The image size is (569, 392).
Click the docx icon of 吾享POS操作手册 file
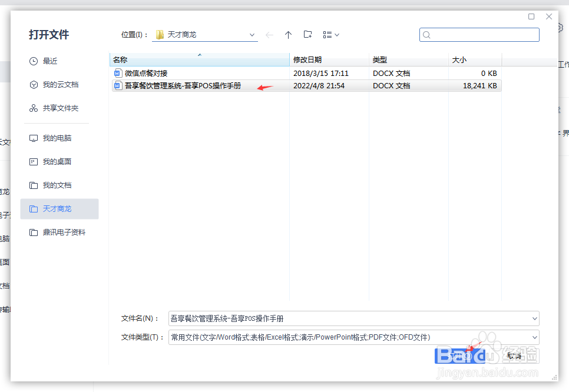click(117, 85)
